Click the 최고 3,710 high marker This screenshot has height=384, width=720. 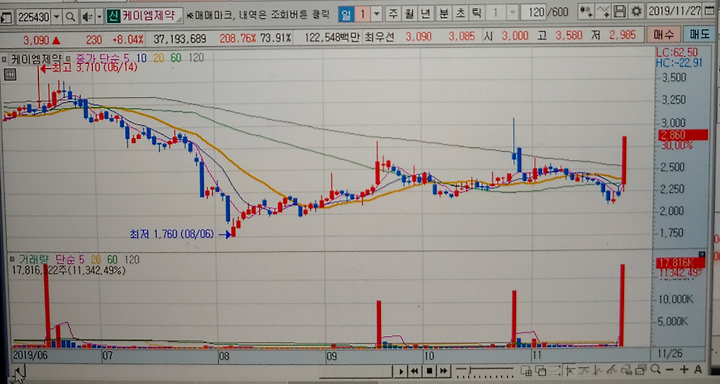pos(90,68)
